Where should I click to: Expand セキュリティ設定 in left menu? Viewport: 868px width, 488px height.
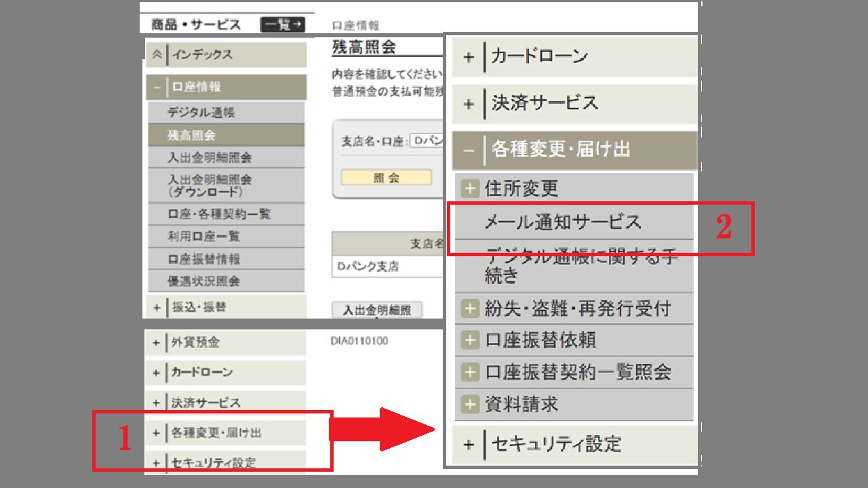226,462
